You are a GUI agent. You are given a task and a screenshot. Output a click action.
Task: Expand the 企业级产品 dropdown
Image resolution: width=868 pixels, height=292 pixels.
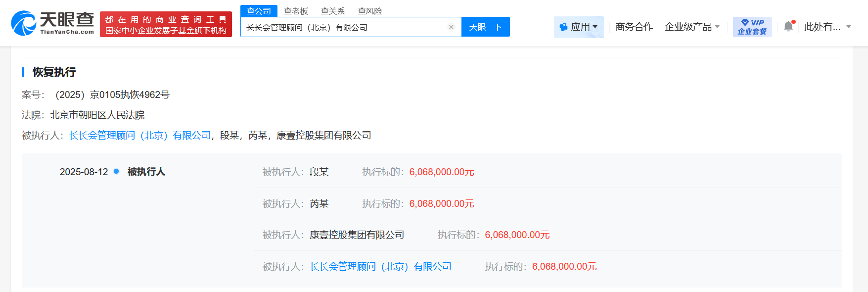[691, 27]
